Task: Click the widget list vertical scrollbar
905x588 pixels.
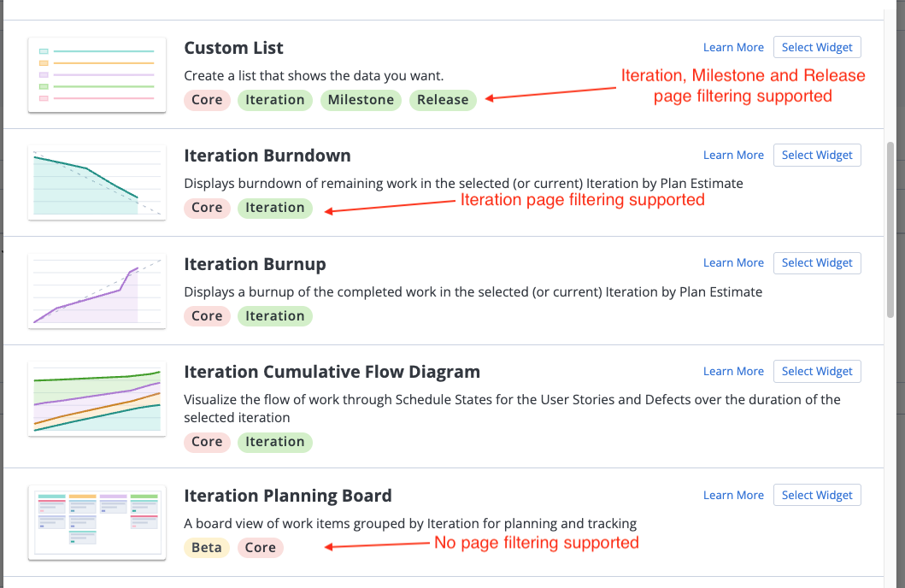Action: [x=890, y=230]
